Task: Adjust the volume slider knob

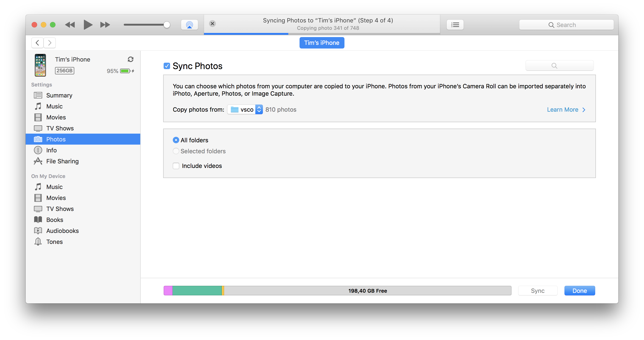Action: click(x=167, y=25)
